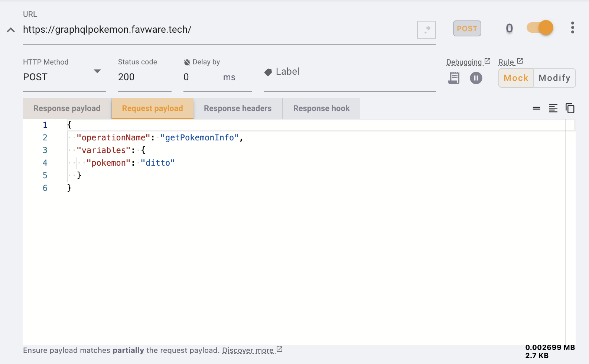
Task: Click the pause breakpoint icon
Action: [x=476, y=78]
